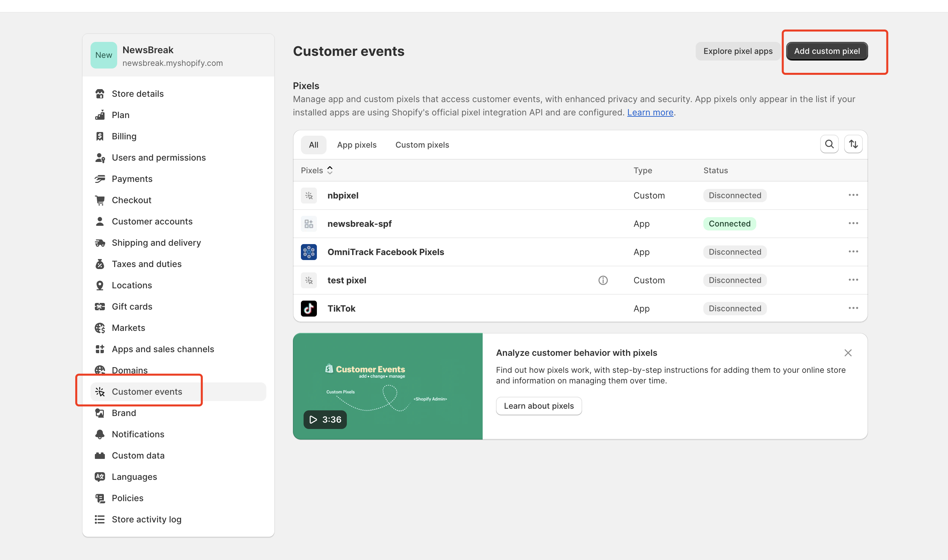Switch to the App pixels tab

pos(356,145)
